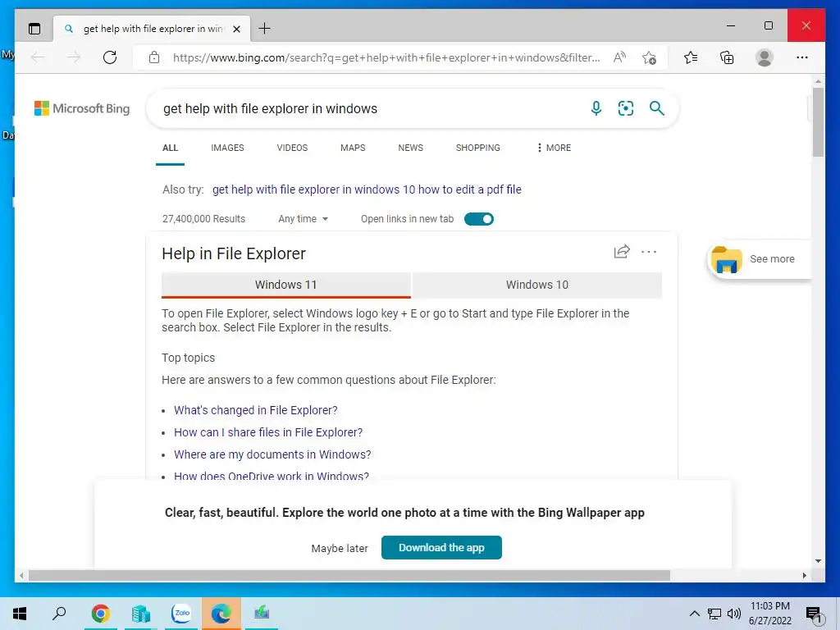Click the address bar URL
This screenshot has width=840, height=630.
tap(386, 57)
